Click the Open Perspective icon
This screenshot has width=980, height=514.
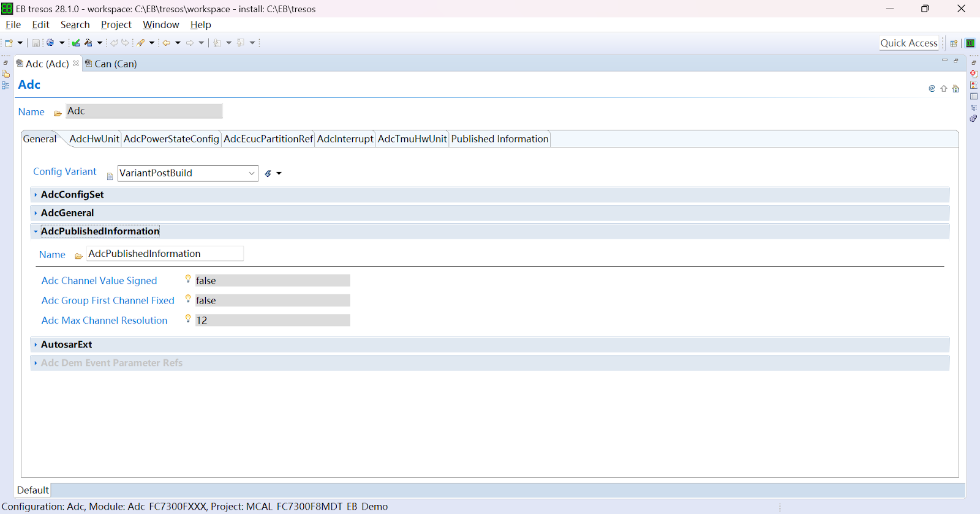click(x=954, y=43)
